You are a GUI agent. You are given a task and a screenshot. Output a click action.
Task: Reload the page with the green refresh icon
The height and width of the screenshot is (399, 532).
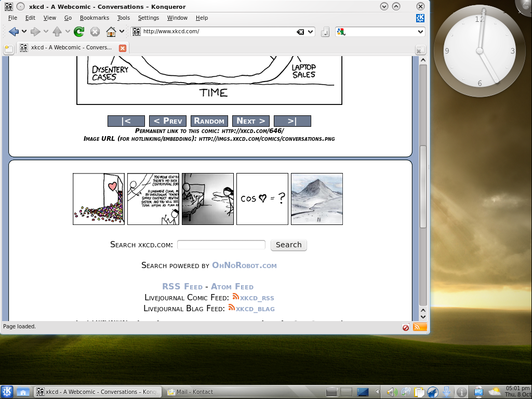point(79,32)
